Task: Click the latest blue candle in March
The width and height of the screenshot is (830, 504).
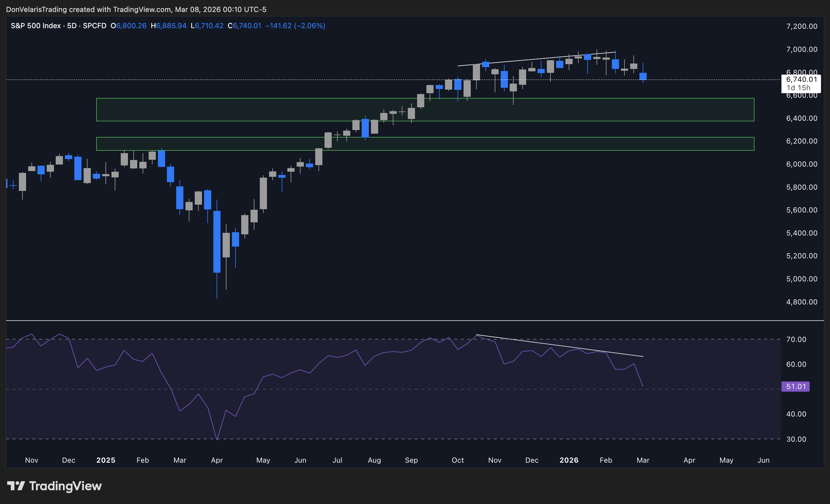Action: click(643, 76)
